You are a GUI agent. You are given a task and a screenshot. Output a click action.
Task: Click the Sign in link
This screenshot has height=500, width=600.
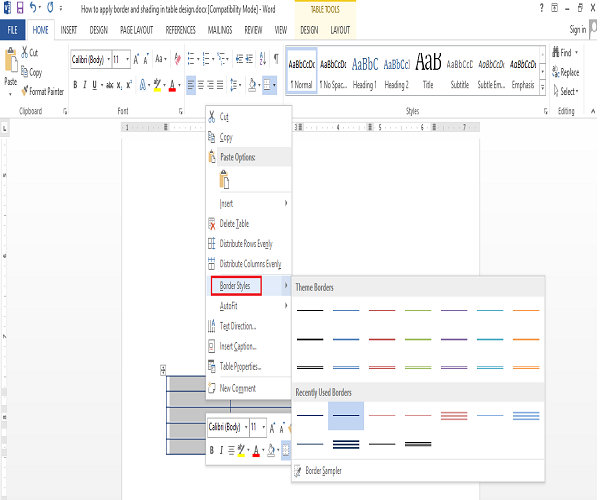click(577, 29)
